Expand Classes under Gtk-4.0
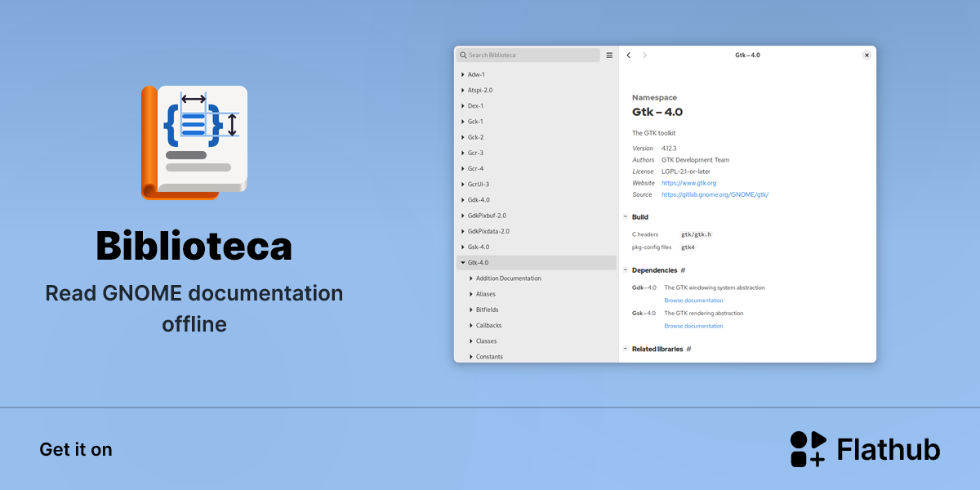The height and width of the screenshot is (490, 980). click(471, 341)
